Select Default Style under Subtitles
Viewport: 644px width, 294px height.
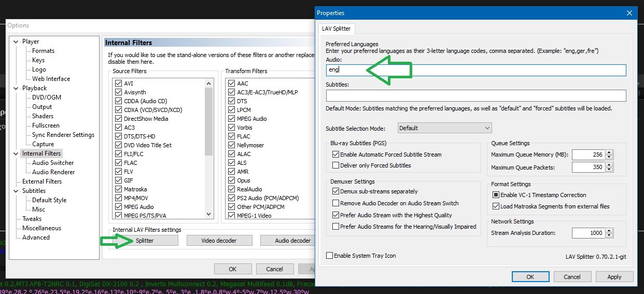49,200
